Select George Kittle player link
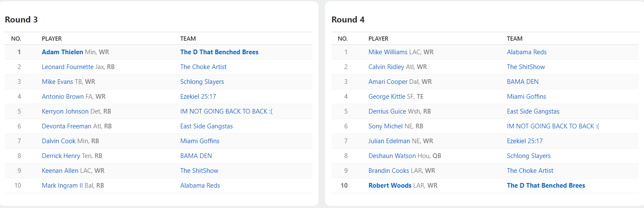Screen dimensions: 644x208 coord(386,97)
